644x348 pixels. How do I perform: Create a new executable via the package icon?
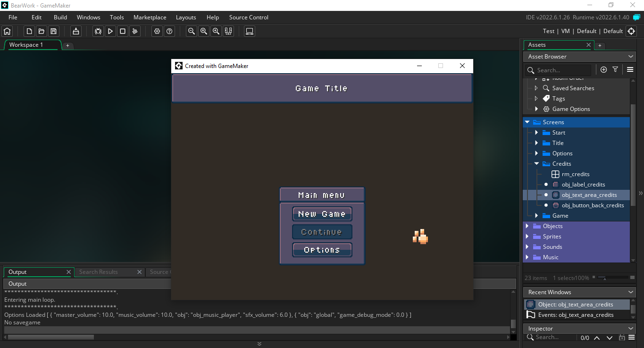(x=75, y=31)
